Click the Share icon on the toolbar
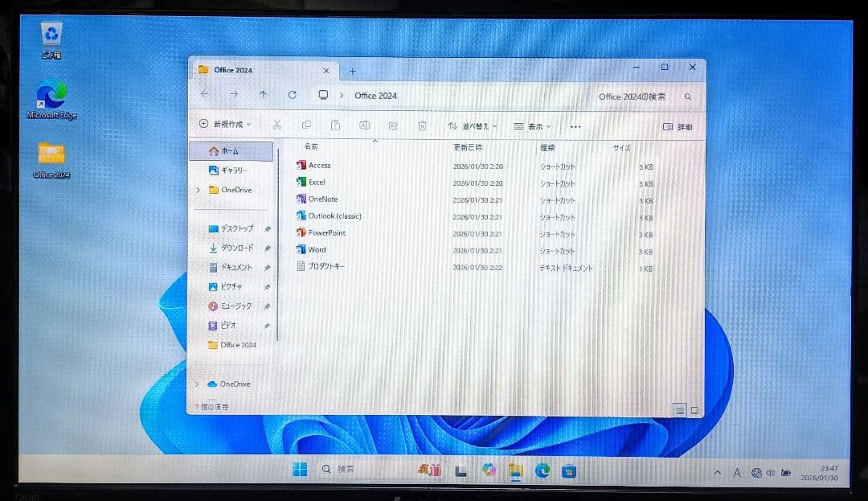This screenshot has height=501, width=868. tap(393, 125)
